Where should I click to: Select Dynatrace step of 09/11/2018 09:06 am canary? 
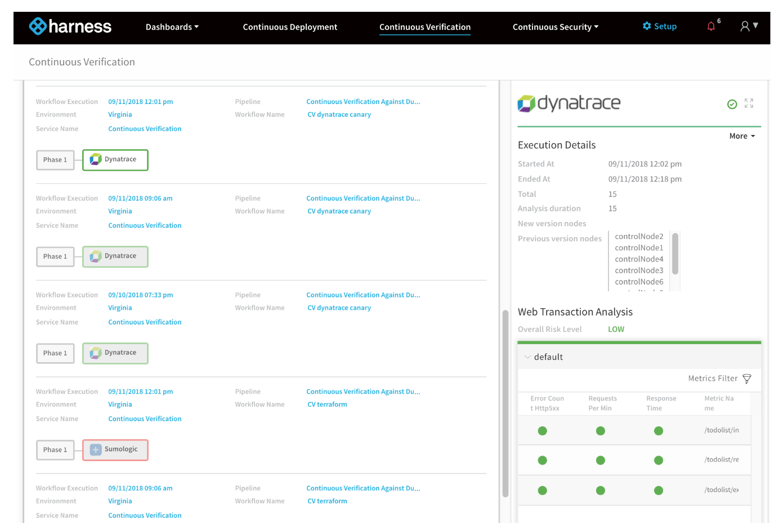pyautogui.click(x=115, y=256)
